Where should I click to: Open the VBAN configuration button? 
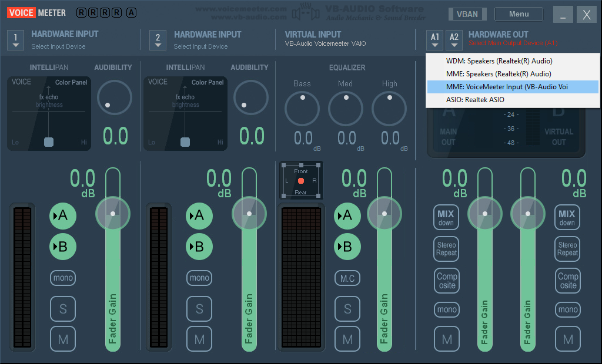[467, 14]
